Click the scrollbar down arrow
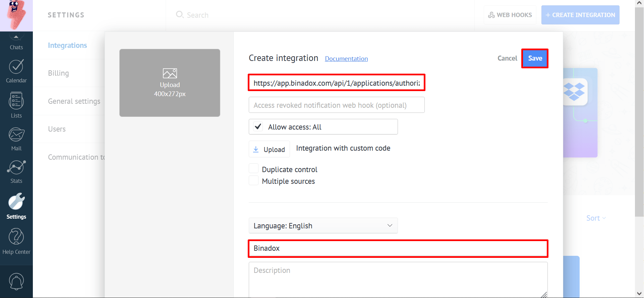This screenshot has height=298, width=644. click(639, 294)
